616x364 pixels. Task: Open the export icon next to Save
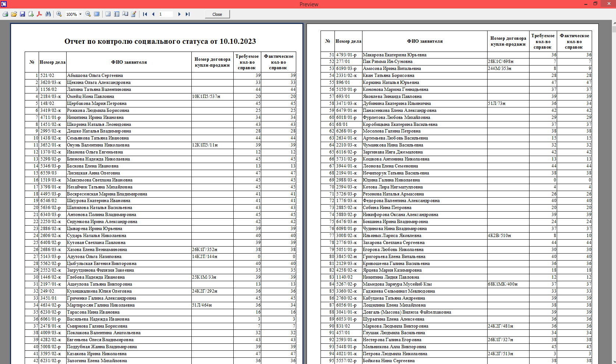31,14
